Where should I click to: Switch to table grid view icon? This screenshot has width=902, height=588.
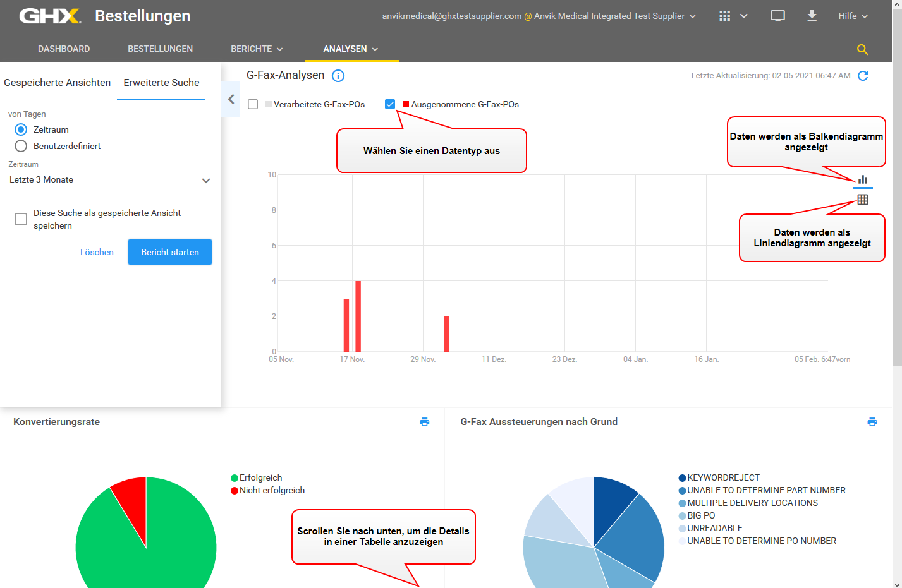pos(863,200)
